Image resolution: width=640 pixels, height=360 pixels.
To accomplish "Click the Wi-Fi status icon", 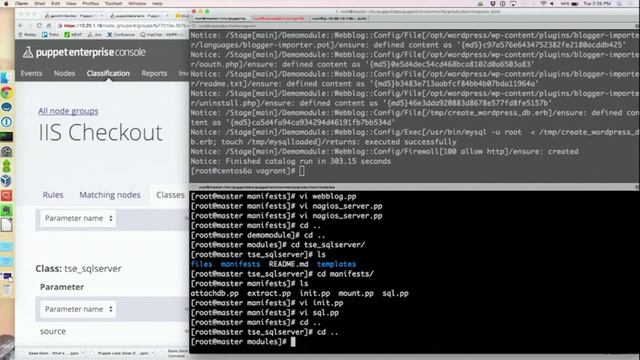I will pos(543,3).
